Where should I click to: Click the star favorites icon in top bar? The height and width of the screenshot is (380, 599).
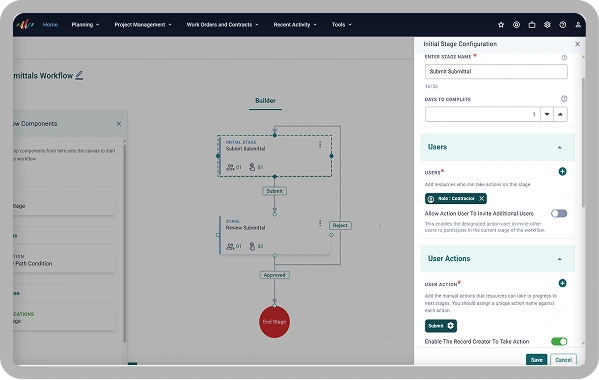click(x=501, y=25)
